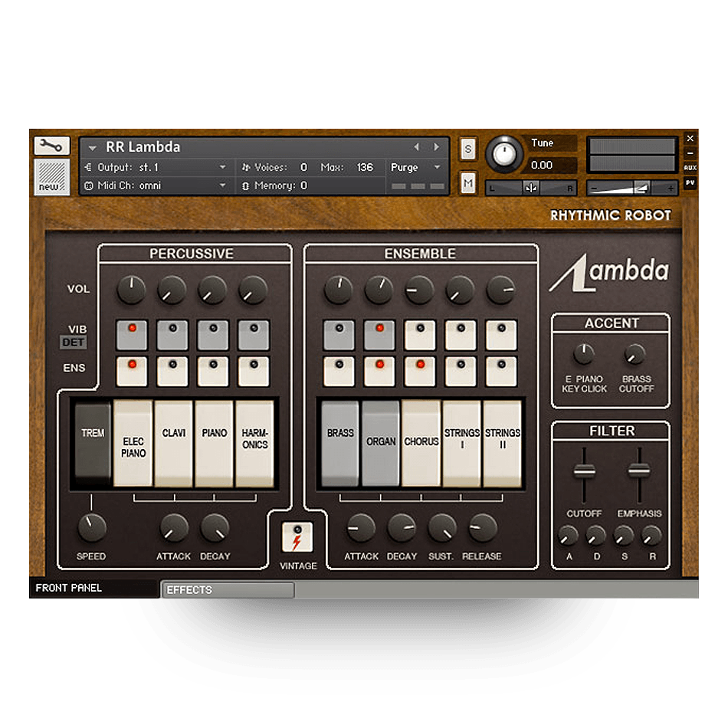Switch to the FRONT PANEL tab
The image size is (728, 728).
coord(93,589)
